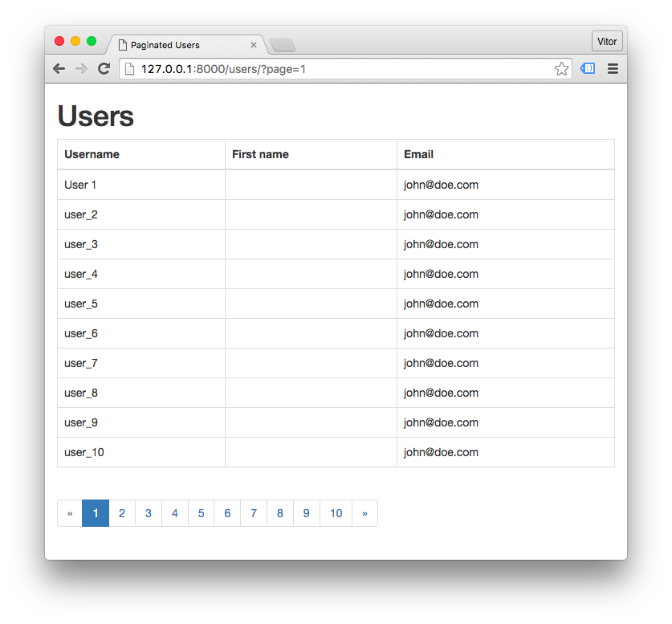Click the yellow minimize window button
672x624 pixels.
click(x=75, y=41)
